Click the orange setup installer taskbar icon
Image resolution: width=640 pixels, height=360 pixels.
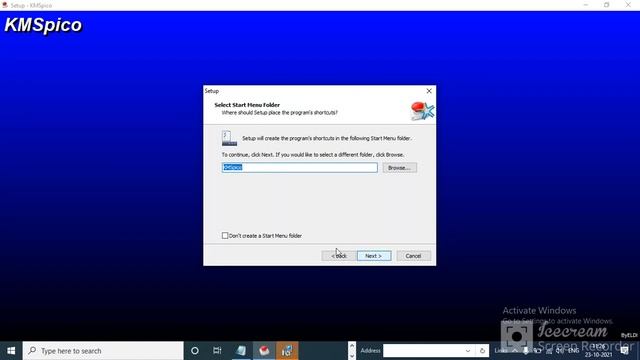[x=287, y=351]
